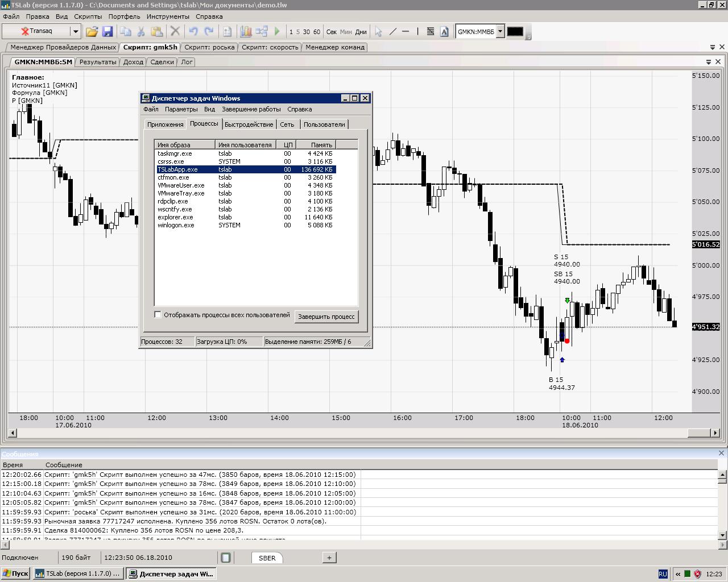Click the text annotation 'A' icon
728x582 pixels.
click(x=444, y=32)
